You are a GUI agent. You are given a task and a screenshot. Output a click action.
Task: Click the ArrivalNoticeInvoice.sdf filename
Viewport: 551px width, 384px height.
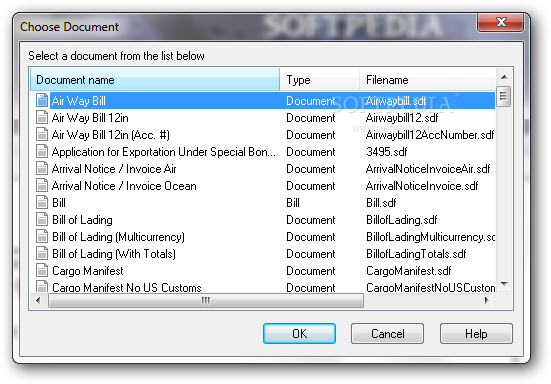point(422,186)
